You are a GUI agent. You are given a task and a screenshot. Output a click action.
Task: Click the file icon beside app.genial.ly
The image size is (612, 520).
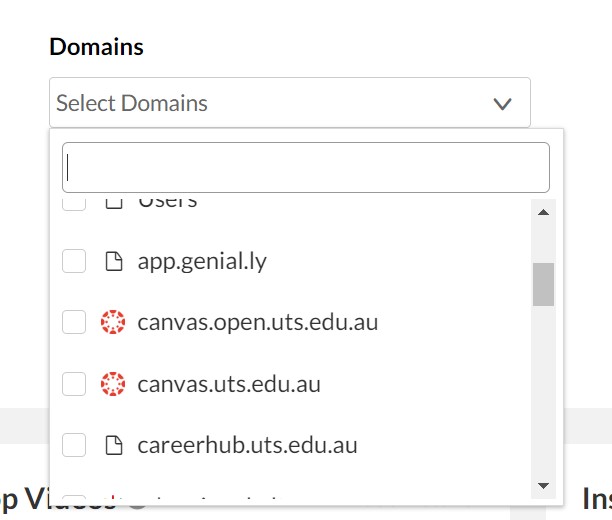point(114,262)
